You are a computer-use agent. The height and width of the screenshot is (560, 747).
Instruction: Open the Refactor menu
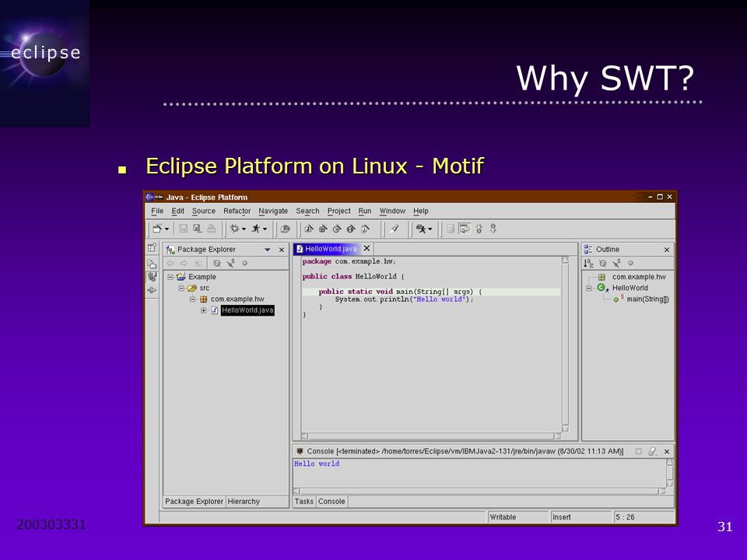pyautogui.click(x=237, y=211)
